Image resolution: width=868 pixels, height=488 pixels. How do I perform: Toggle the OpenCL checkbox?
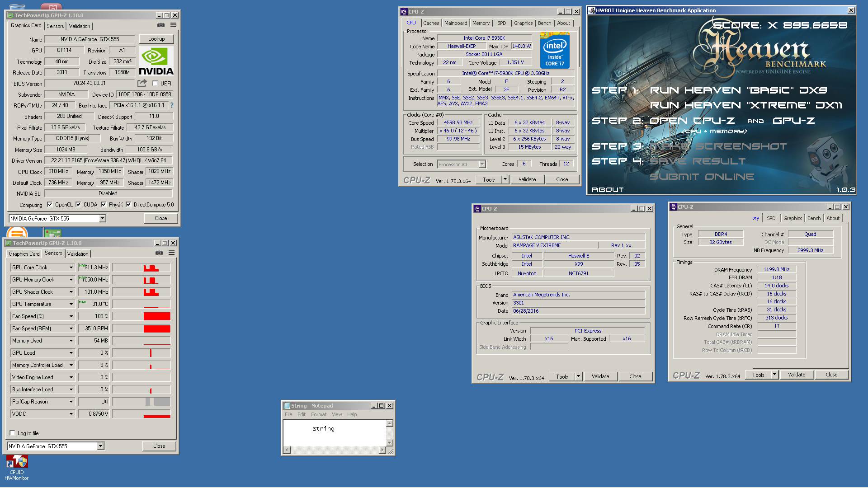(50, 204)
